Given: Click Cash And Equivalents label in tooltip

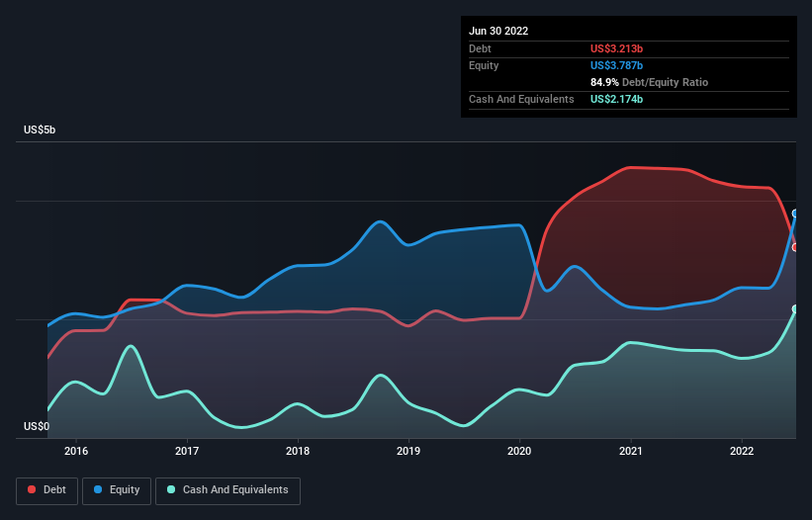Looking at the screenshot, I should tap(521, 99).
